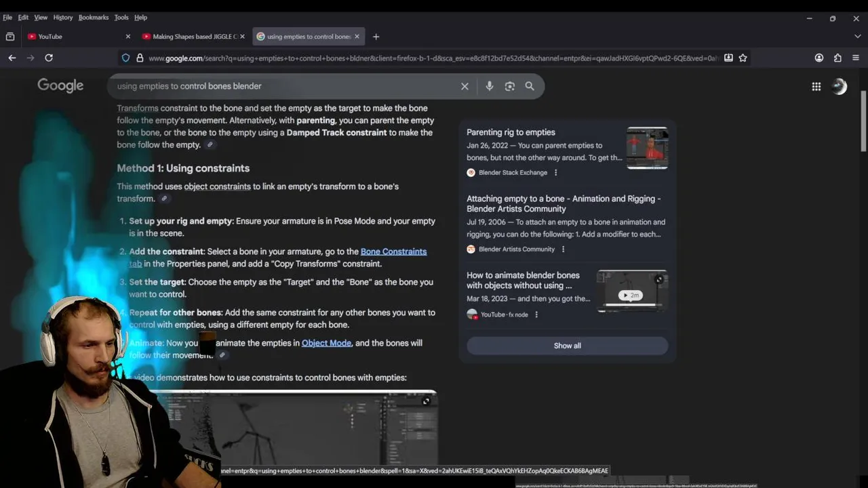Open How to animate blender bones result
Image resolution: width=868 pixels, height=488 pixels.
pos(523,281)
